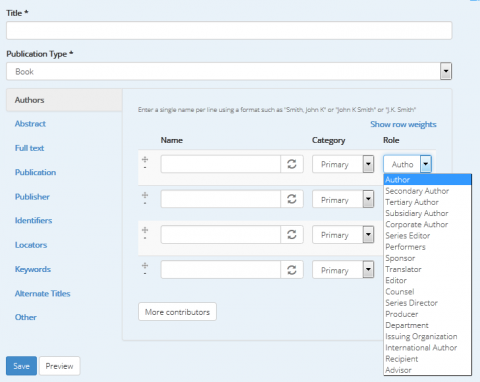Select Counsel in the role list
Viewport: 480px width, 382px height.
point(427,292)
